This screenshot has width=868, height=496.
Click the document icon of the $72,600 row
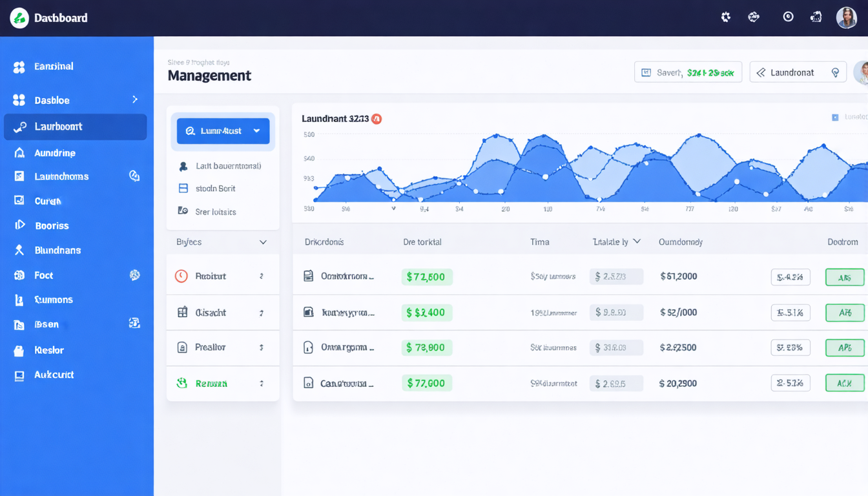(309, 276)
